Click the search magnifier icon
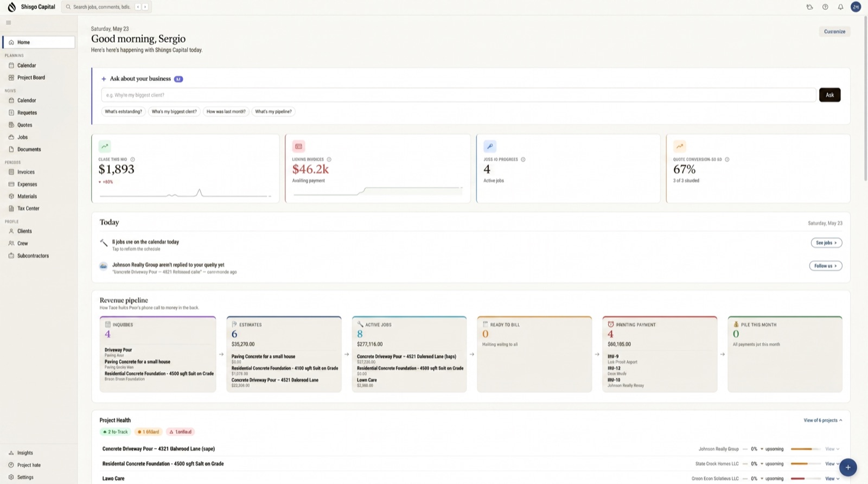 [x=68, y=7]
